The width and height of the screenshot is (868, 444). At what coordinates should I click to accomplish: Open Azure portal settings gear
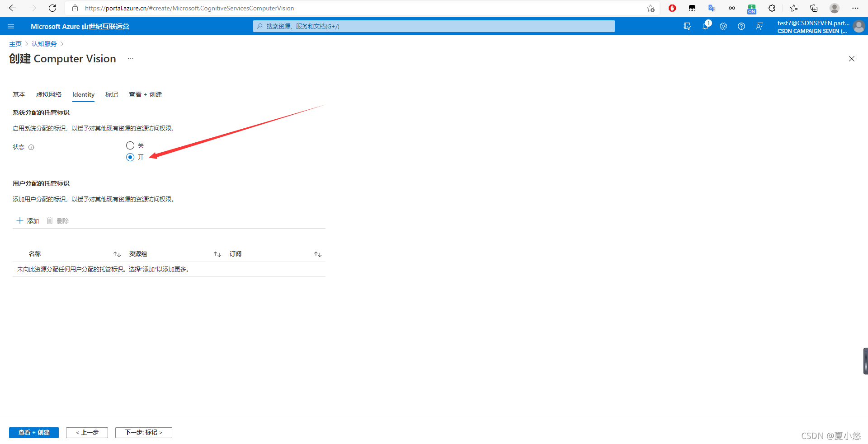pyautogui.click(x=723, y=26)
